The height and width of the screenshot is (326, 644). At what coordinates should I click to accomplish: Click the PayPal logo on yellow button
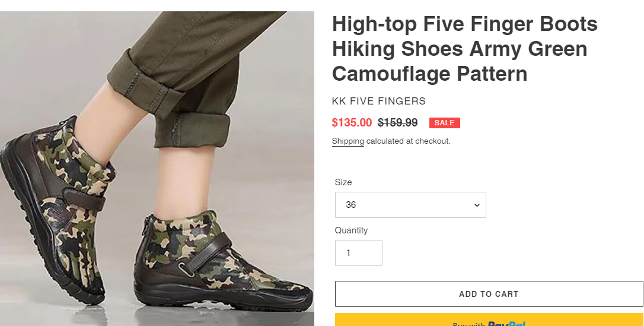click(506, 323)
